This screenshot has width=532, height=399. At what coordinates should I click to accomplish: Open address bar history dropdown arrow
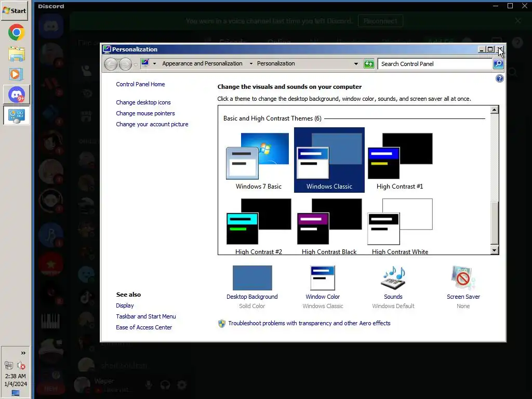tap(356, 64)
